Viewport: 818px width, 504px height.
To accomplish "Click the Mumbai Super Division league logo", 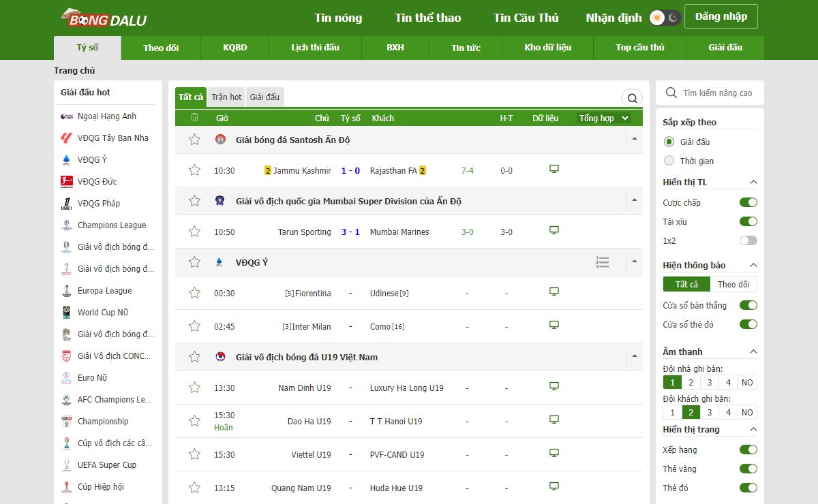I will point(220,201).
